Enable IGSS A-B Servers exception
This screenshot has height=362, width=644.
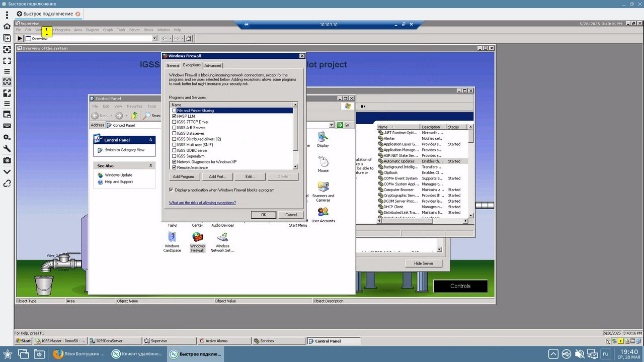(x=175, y=128)
